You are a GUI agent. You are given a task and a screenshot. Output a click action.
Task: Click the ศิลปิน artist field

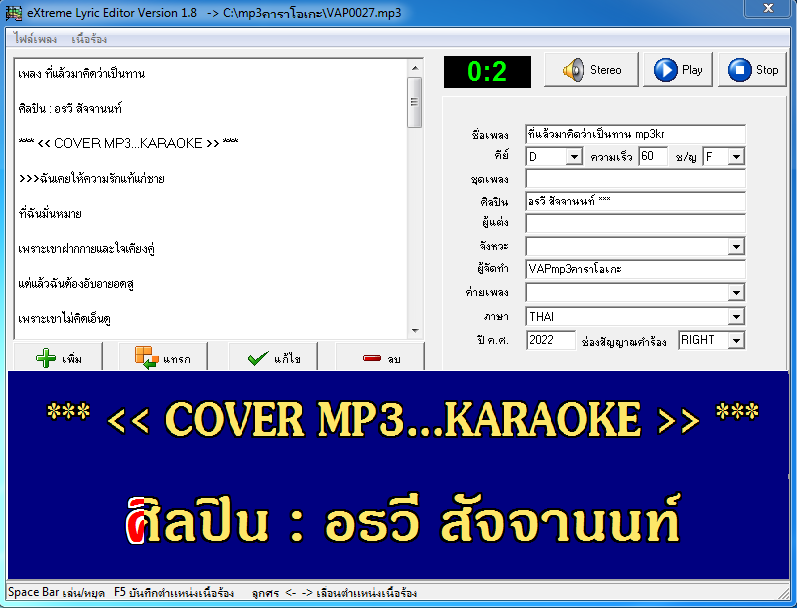[x=635, y=201]
